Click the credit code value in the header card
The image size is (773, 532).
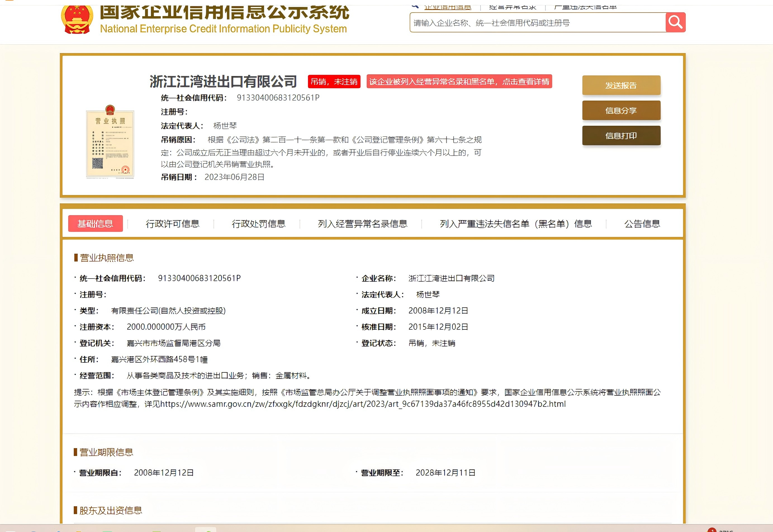click(x=278, y=98)
